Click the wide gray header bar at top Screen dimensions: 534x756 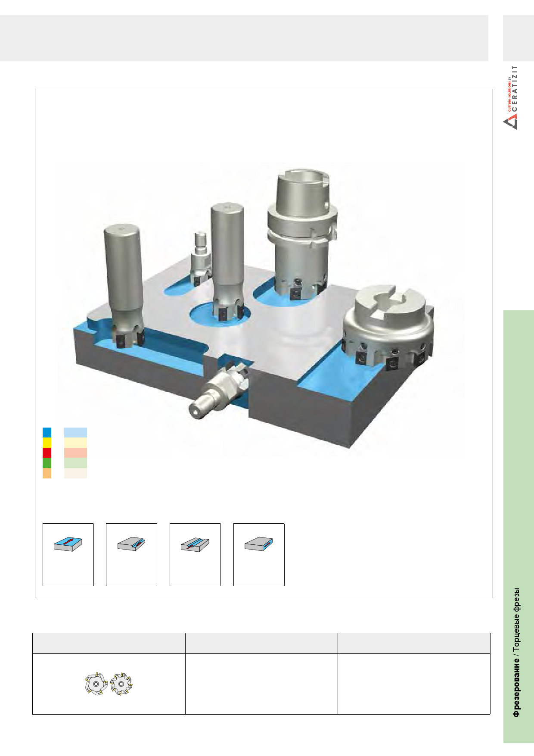tap(244, 38)
